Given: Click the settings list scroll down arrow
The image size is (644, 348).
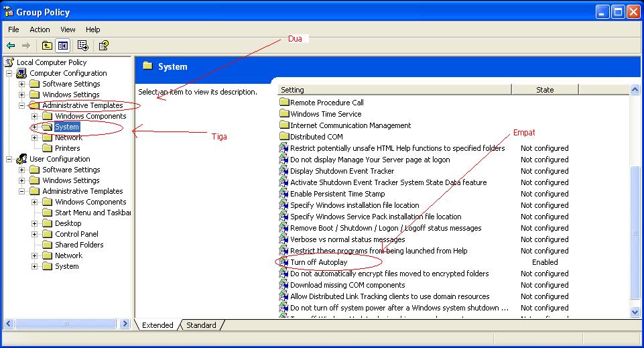Looking at the screenshot, I should (x=635, y=312).
